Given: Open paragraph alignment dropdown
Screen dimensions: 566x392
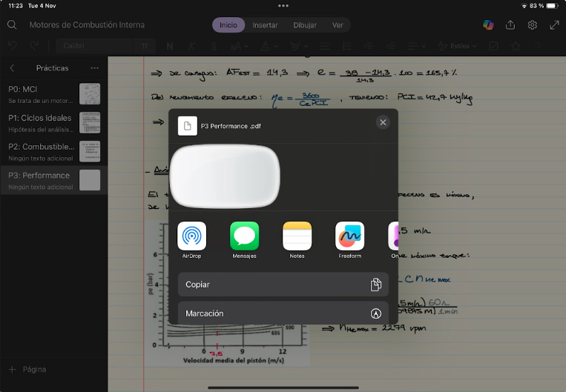Looking at the screenshot, I should tap(415, 46).
